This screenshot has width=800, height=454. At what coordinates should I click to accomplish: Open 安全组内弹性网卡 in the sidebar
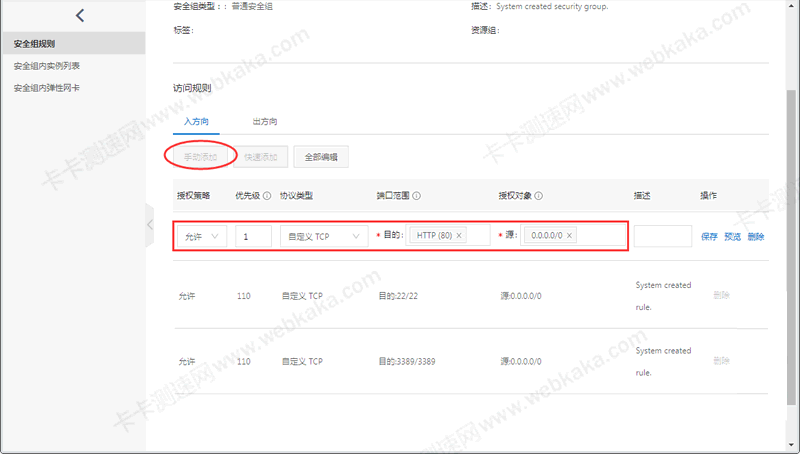(x=47, y=88)
